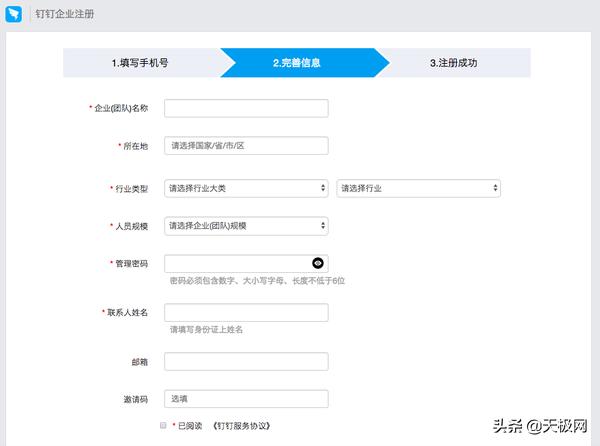Focus the 管理密码 password field
Viewport: 600px width, 446px height.
pos(246,264)
